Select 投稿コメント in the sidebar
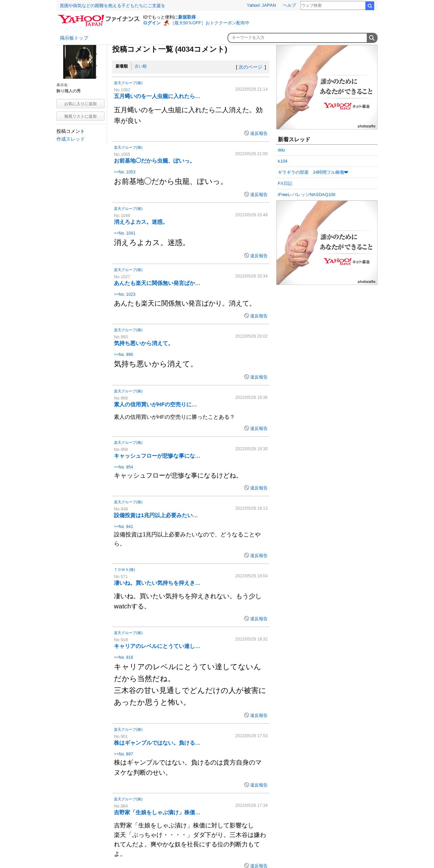The width and height of the screenshot is (434, 868). coord(70,131)
